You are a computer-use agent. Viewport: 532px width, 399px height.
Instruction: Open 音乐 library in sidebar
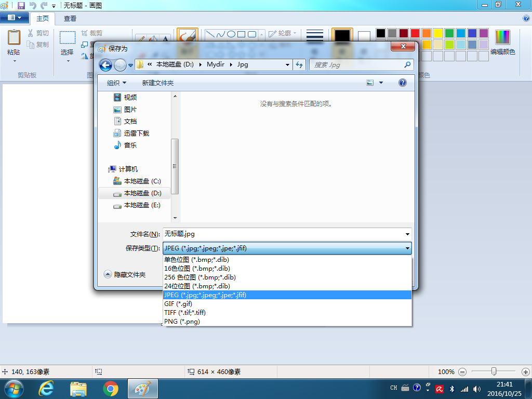tap(125, 145)
